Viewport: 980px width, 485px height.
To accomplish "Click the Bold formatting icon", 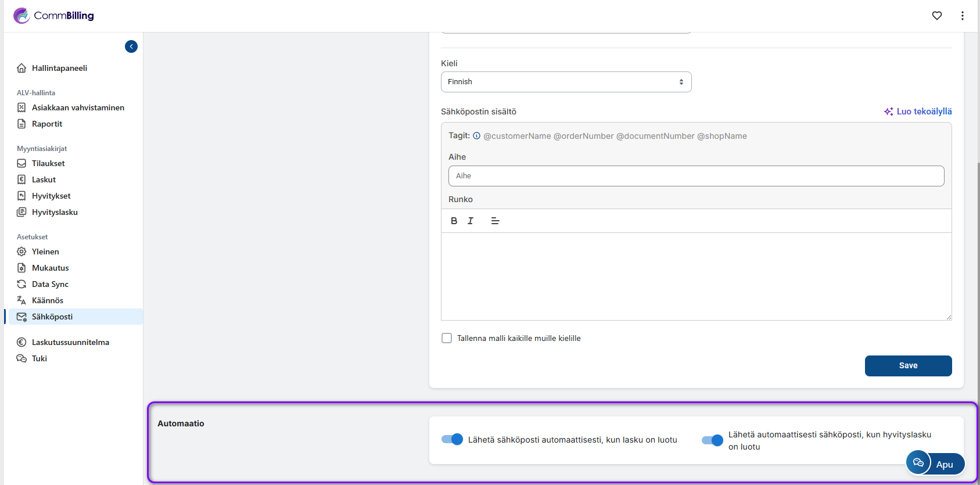I will click(454, 221).
